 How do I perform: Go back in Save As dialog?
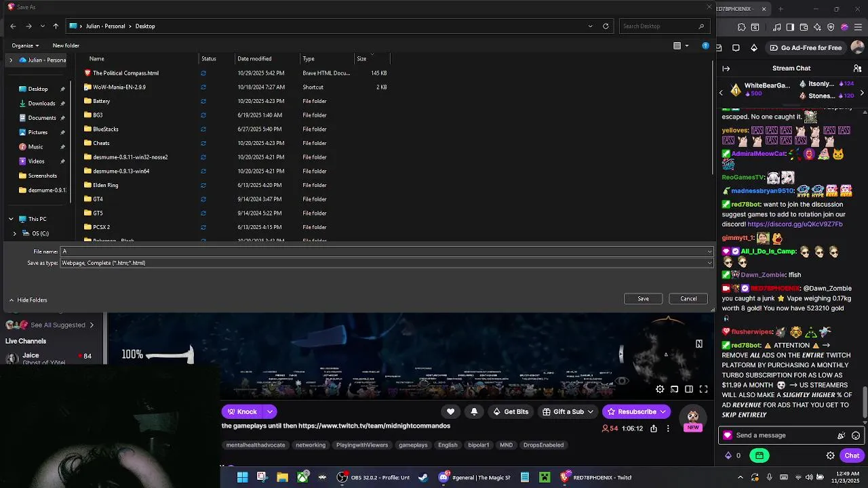(x=13, y=26)
